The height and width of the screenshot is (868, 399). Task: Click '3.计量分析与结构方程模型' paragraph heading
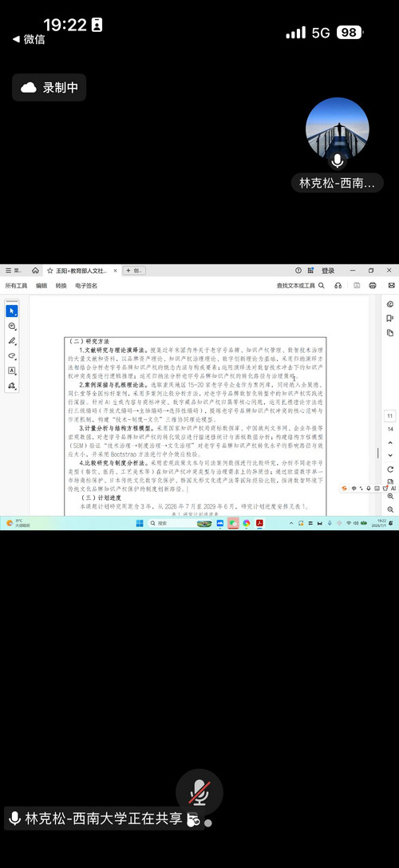pyautogui.click(x=117, y=428)
